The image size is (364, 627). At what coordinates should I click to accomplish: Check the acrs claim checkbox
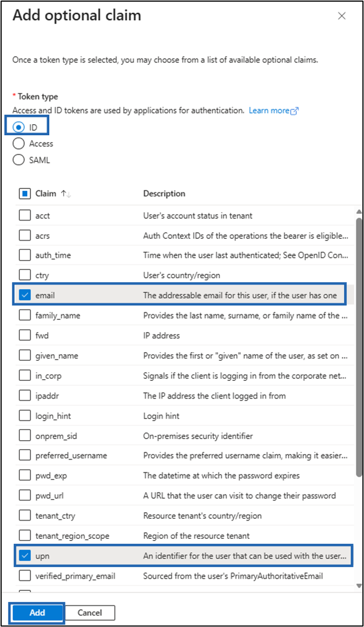click(x=25, y=236)
